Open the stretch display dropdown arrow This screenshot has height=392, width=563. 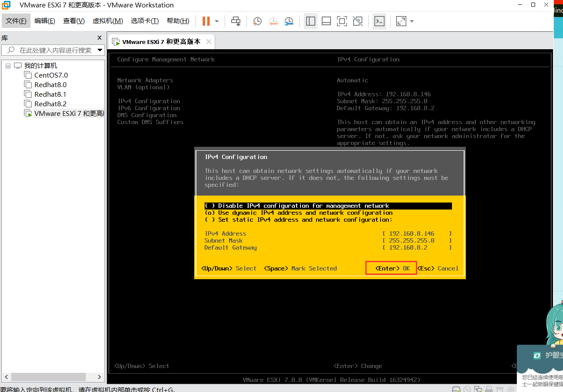(x=412, y=21)
